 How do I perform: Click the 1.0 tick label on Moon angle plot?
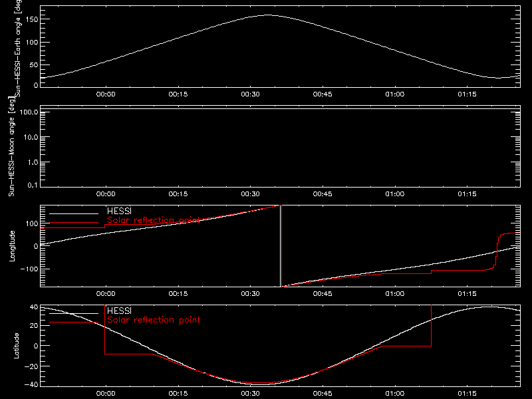pos(33,162)
